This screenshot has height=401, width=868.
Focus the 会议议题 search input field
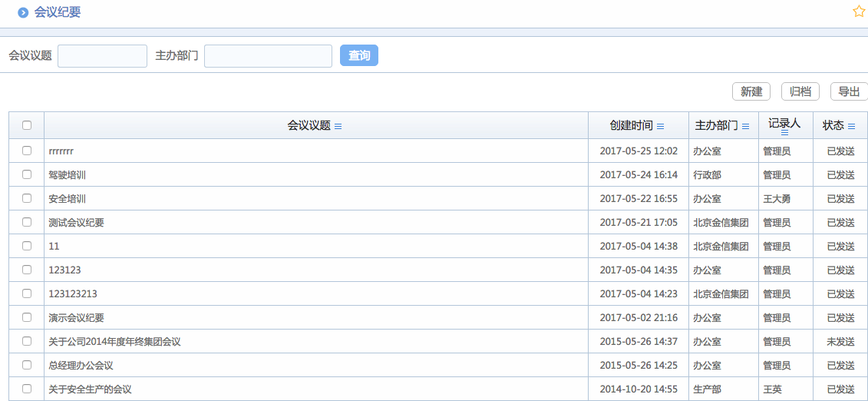(x=102, y=56)
